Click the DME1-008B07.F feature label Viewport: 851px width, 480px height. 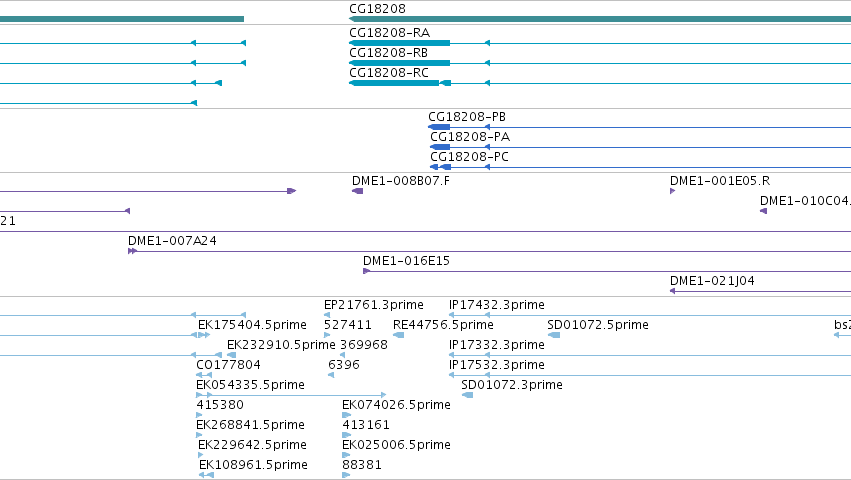point(401,181)
